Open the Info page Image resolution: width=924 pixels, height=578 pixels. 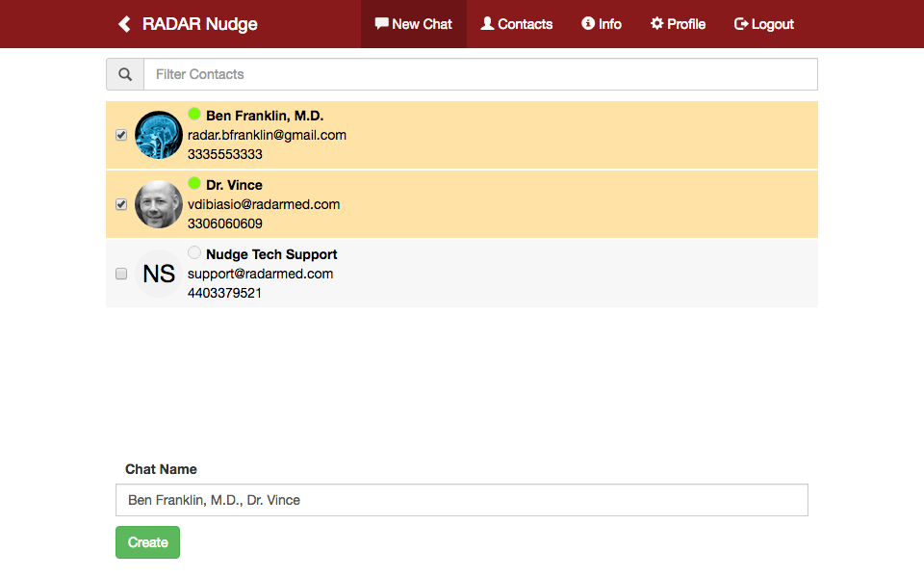coord(601,24)
